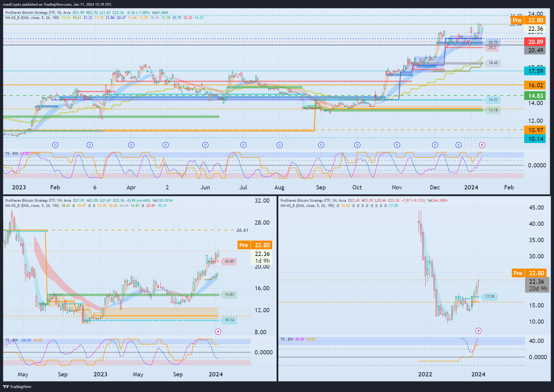Click the dividend D marker above Dec label
The width and height of the screenshot is (554, 392).
435,145
